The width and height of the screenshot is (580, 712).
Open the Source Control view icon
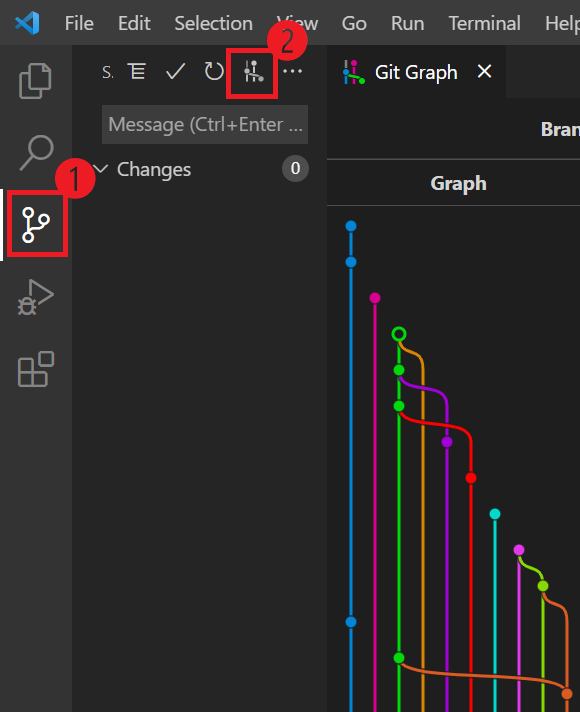(36, 224)
